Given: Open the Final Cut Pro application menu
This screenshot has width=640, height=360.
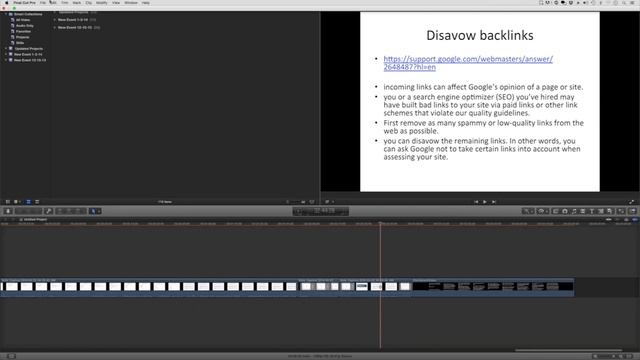Looking at the screenshot, I should (24, 3).
